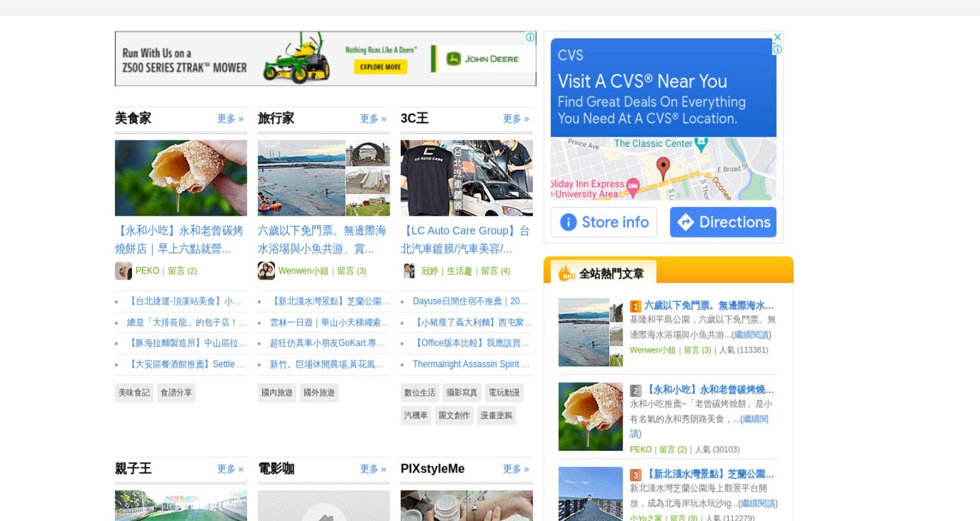Screen dimensions: 980x521
Task: Select the 美味食記 tag
Action: tap(134, 393)
